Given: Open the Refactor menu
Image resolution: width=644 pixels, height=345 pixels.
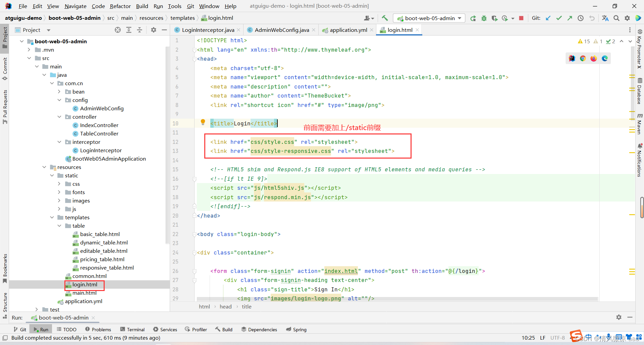Looking at the screenshot, I should [x=120, y=6].
